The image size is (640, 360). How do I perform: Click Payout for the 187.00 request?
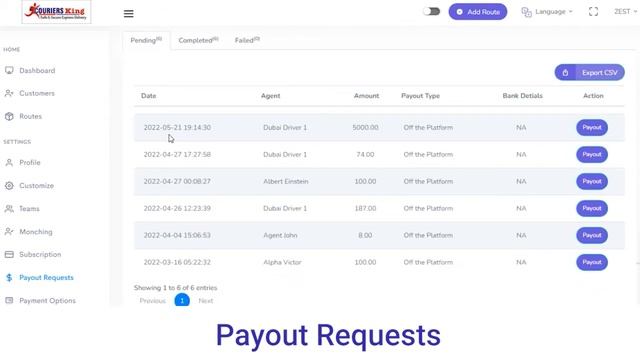(592, 208)
